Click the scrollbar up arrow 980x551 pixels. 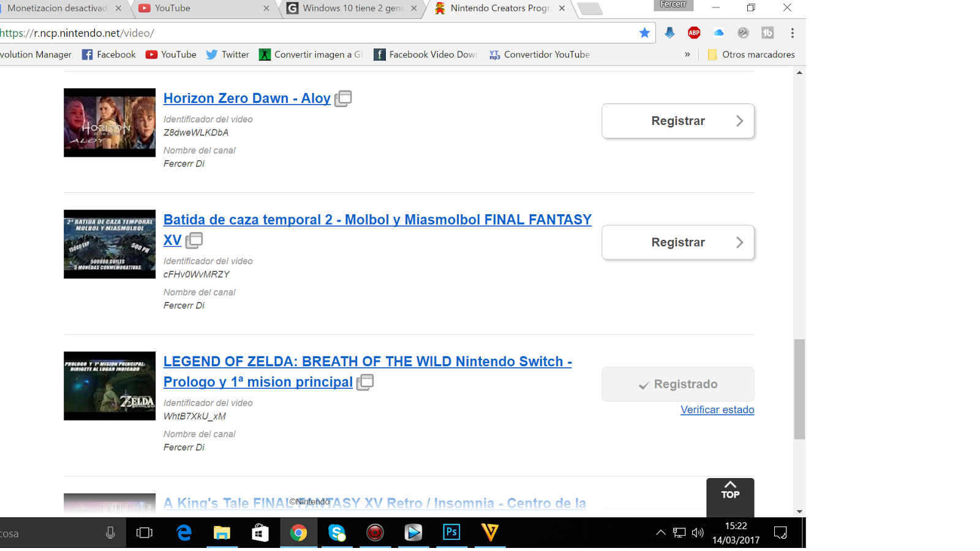(x=799, y=73)
